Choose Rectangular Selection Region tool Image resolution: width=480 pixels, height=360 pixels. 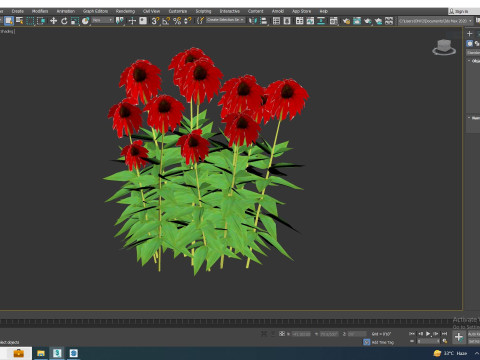pos(30,21)
